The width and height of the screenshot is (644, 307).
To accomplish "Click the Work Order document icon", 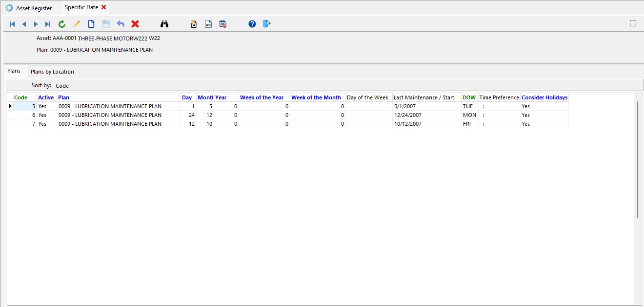I will [208, 23].
